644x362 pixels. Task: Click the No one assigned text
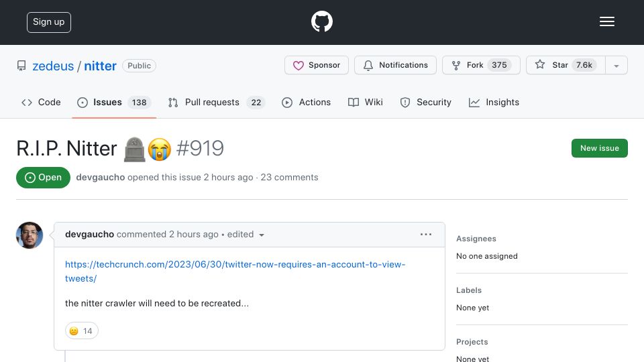tap(487, 256)
